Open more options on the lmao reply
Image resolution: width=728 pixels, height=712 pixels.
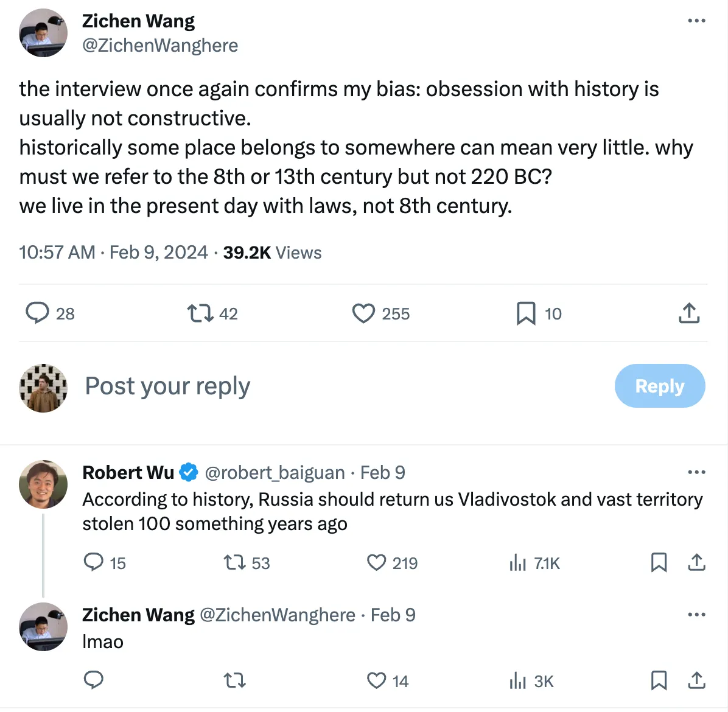click(696, 615)
